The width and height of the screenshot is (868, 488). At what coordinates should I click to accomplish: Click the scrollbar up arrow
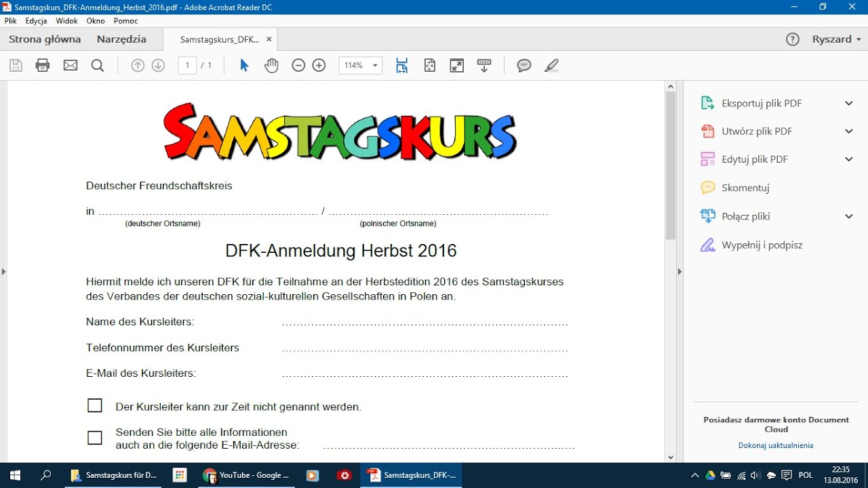tap(671, 86)
